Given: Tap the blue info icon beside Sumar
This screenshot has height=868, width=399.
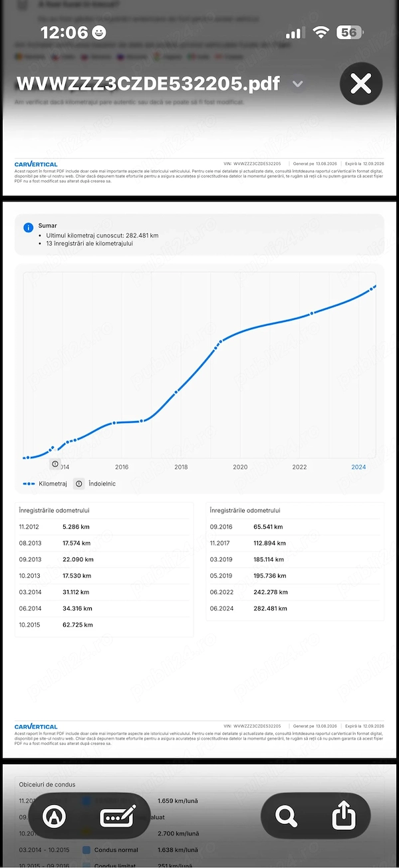Looking at the screenshot, I should [x=28, y=227].
